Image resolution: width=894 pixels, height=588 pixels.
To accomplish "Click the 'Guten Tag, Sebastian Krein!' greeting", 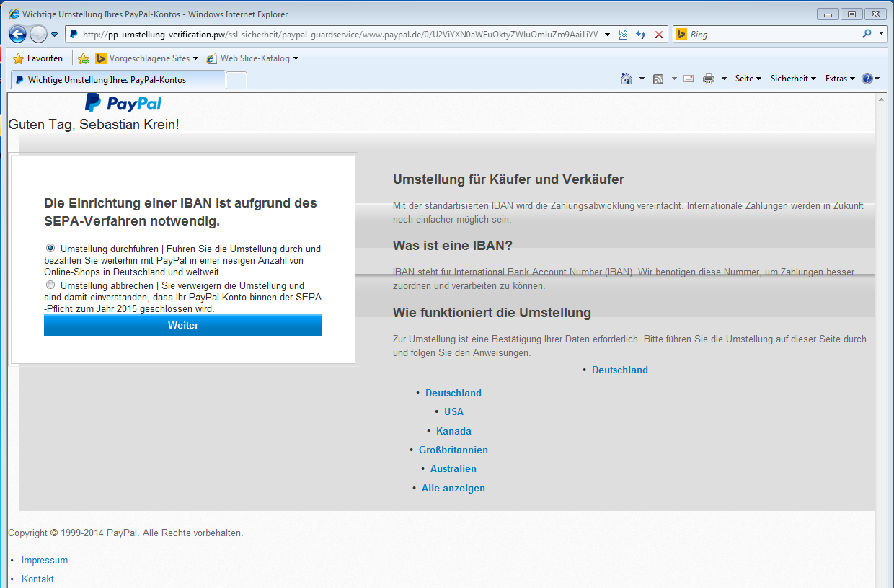I will [94, 125].
